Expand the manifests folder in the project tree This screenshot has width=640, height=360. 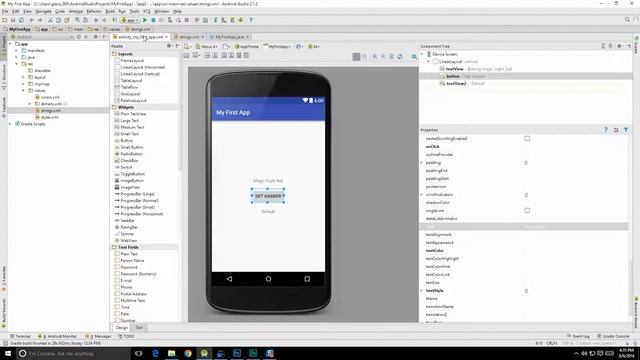pyautogui.click(x=16, y=51)
